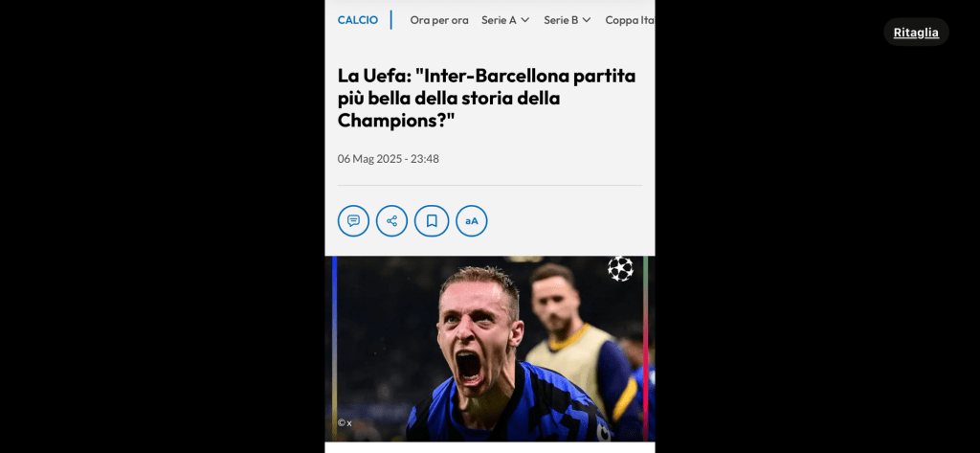Click the copyright x photo credit
Screen dimensions: 980x453
(345, 423)
